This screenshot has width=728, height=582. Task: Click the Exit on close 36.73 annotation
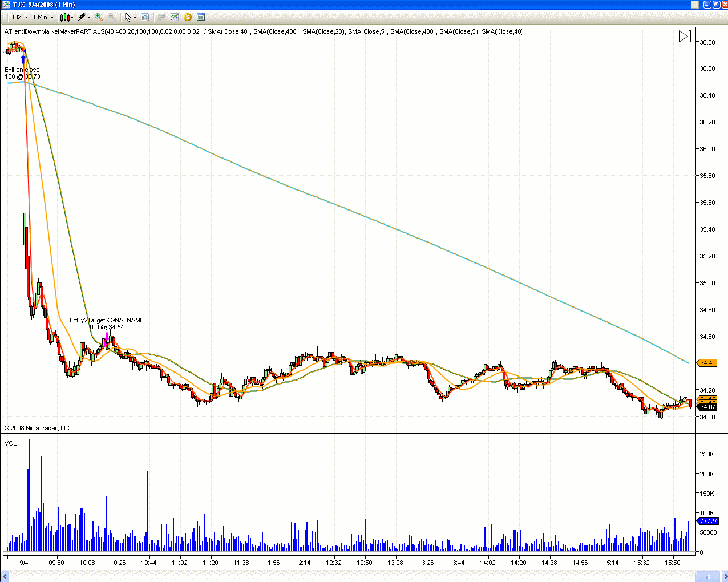[22, 73]
